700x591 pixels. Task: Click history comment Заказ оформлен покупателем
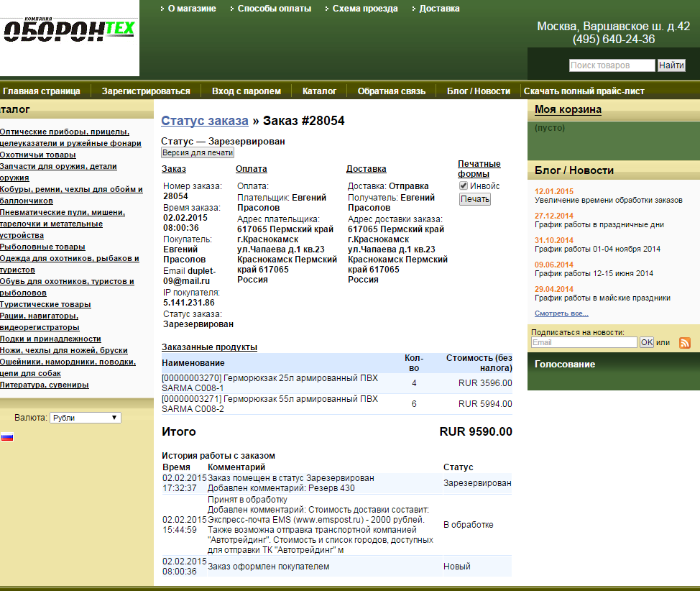[268, 567]
